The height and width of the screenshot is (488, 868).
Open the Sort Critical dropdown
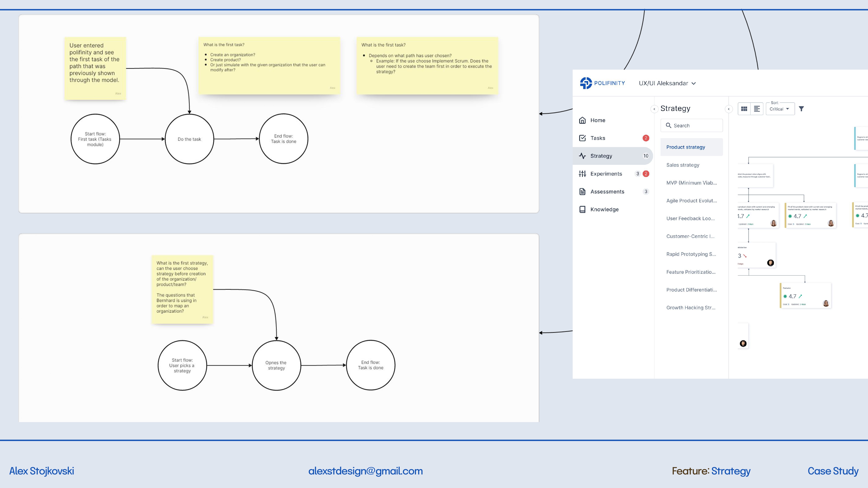coord(780,109)
